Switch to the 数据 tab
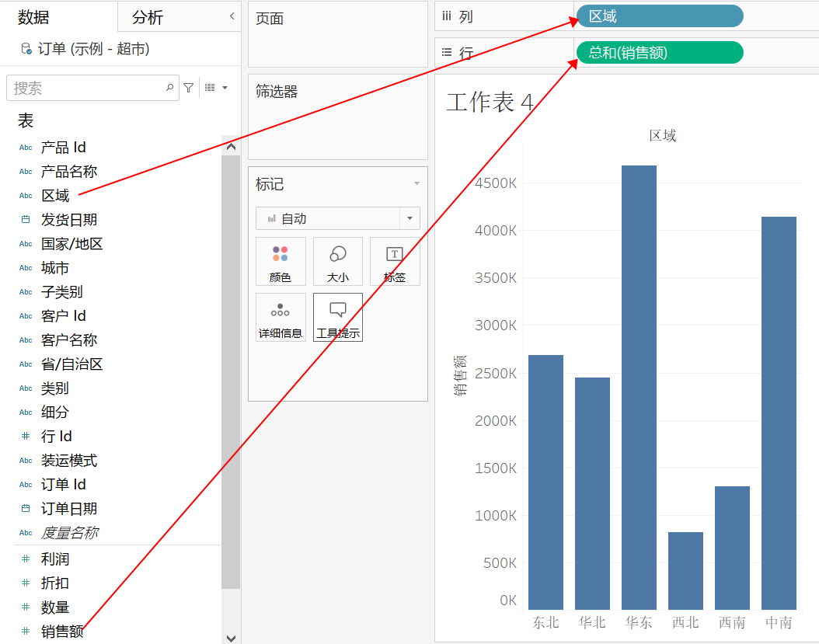This screenshot has height=644, width=819. pyautogui.click(x=33, y=17)
